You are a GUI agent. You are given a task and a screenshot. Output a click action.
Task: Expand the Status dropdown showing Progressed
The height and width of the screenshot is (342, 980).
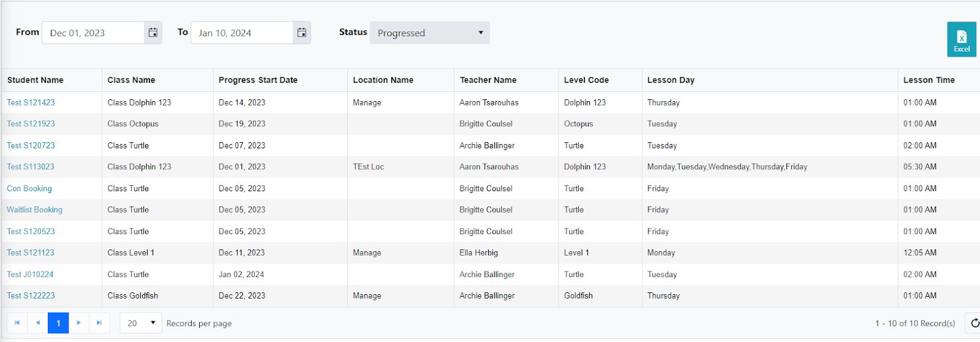click(429, 32)
